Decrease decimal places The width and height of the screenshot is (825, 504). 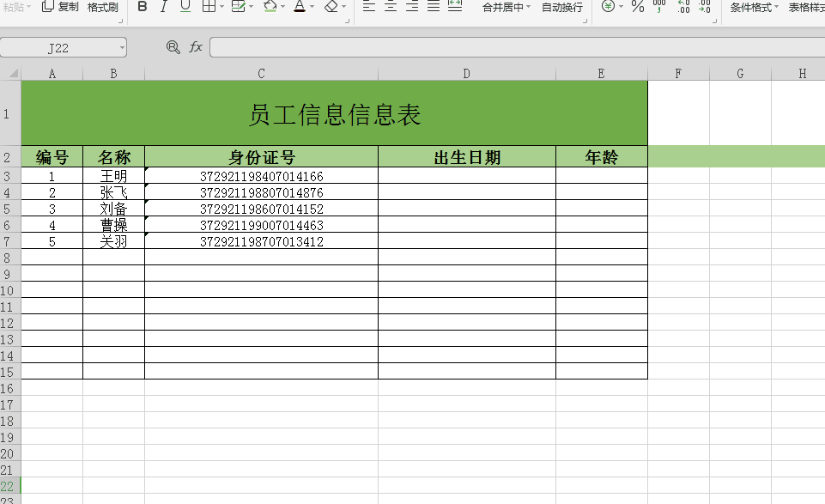coord(705,6)
